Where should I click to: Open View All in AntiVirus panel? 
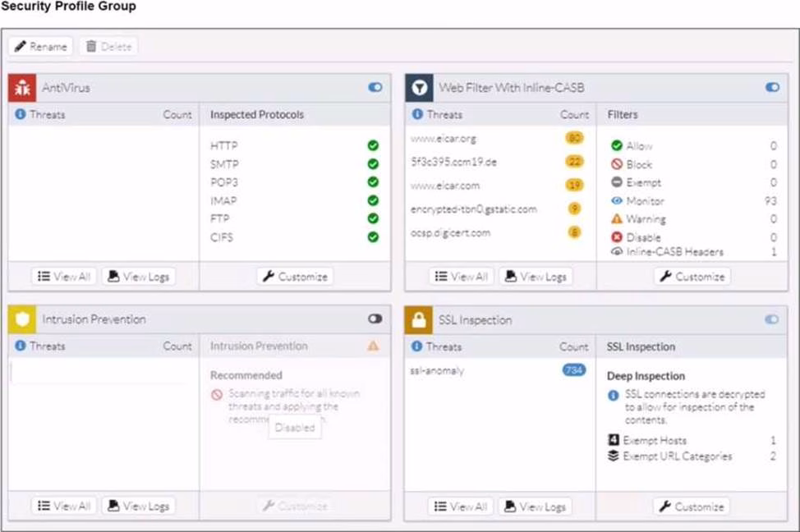click(x=64, y=277)
